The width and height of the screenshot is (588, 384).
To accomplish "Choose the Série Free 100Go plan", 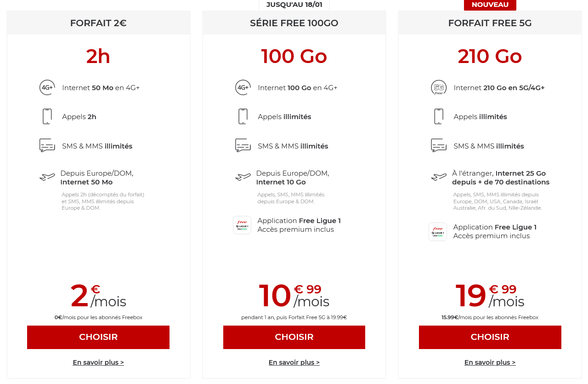I will 294,337.
